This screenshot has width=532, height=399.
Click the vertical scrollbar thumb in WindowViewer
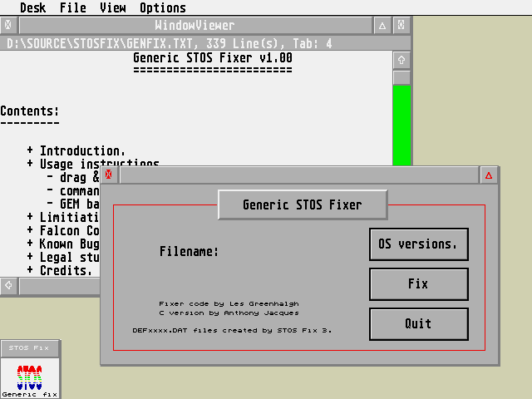[401, 77]
